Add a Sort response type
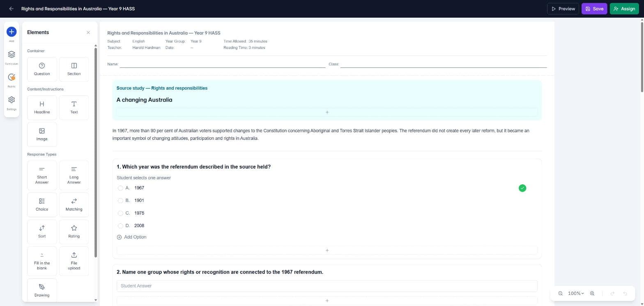Viewport: 644px width, 306px height. point(42,232)
